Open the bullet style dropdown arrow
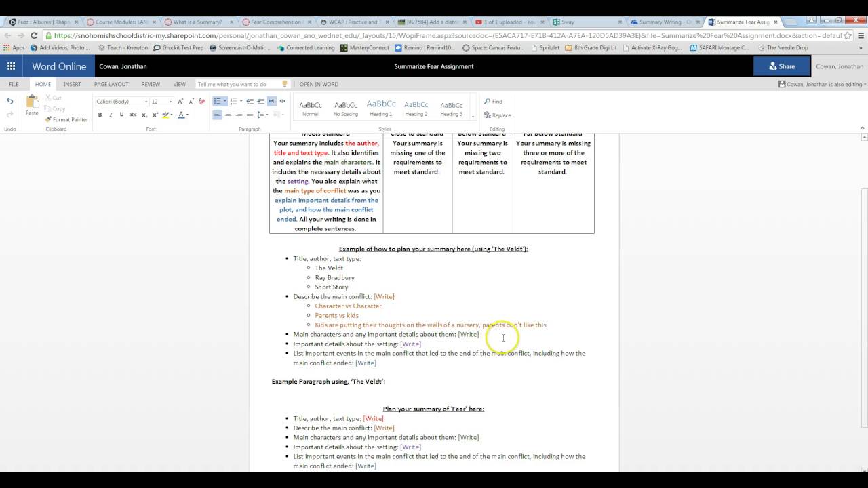 [x=225, y=101]
